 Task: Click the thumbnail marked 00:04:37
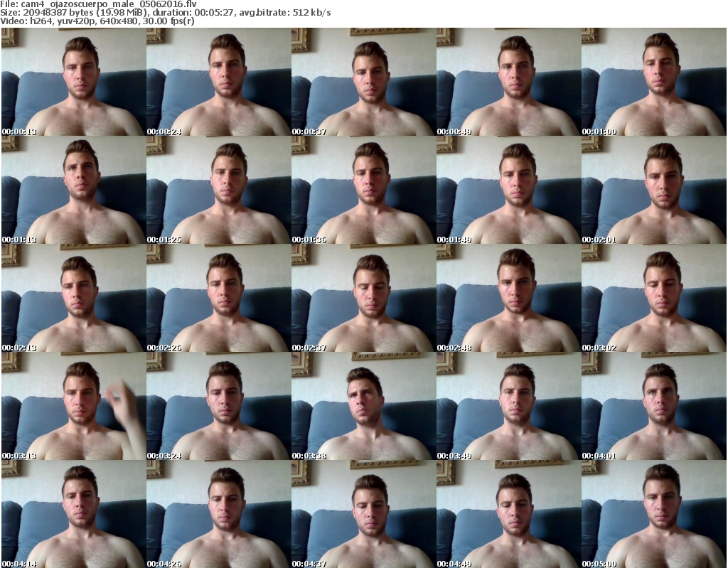pos(363,514)
